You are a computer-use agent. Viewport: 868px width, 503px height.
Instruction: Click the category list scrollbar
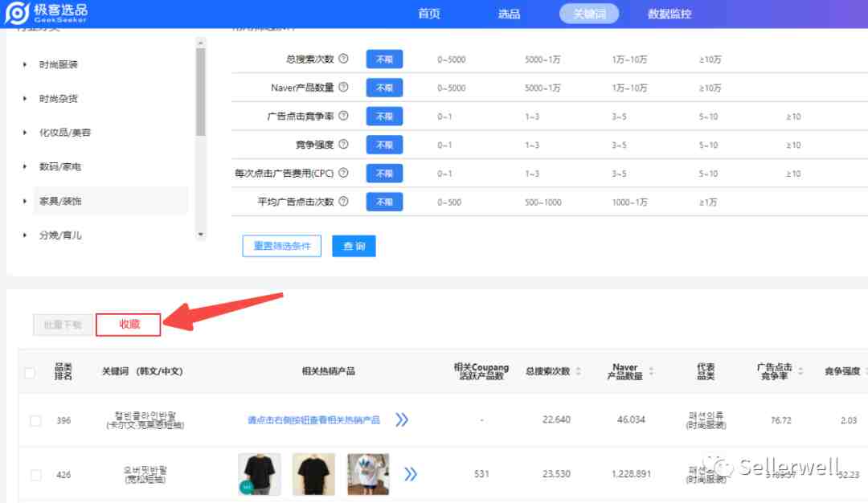pyautogui.click(x=200, y=92)
